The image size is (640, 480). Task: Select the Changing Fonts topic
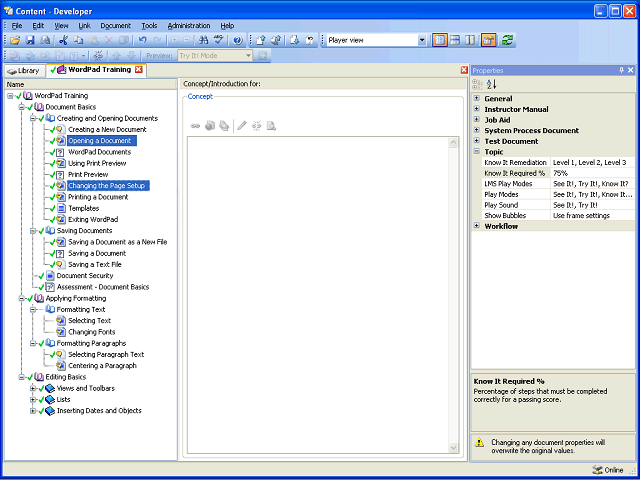[91, 332]
